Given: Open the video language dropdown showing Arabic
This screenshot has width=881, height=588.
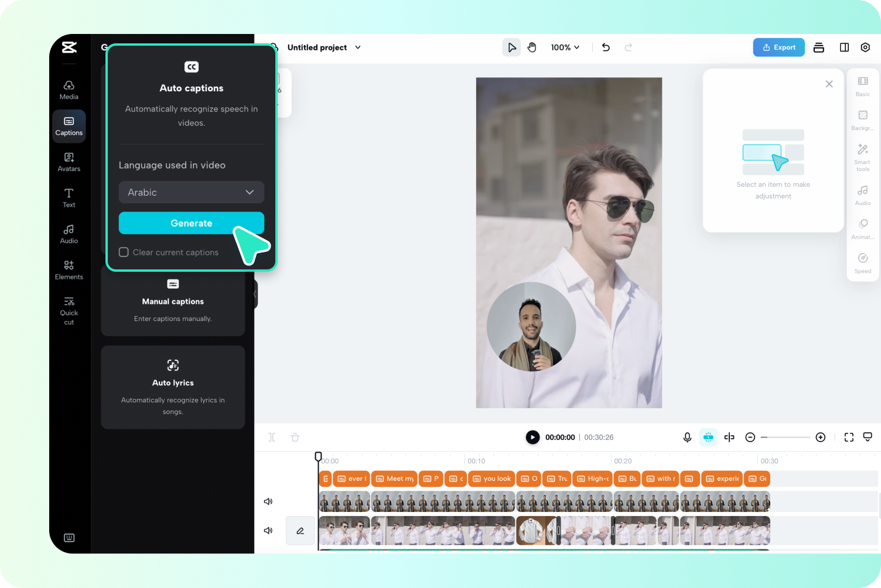Looking at the screenshot, I should click(191, 192).
